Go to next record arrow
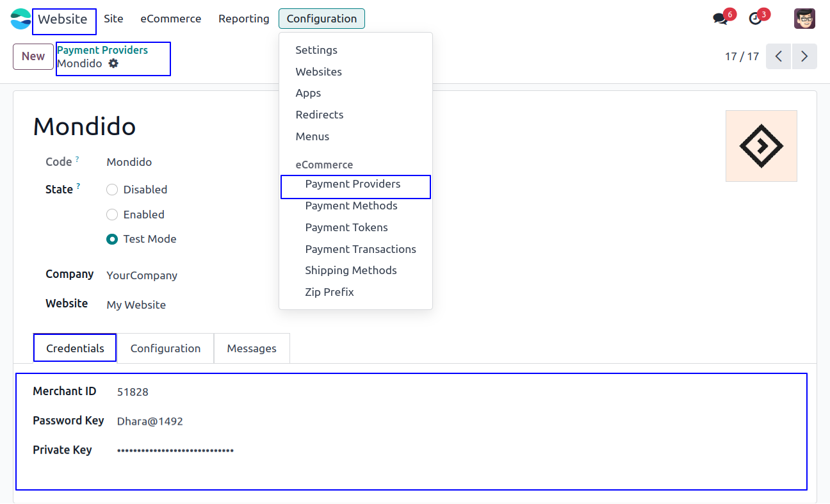The height and width of the screenshot is (504, 830). (804, 56)
